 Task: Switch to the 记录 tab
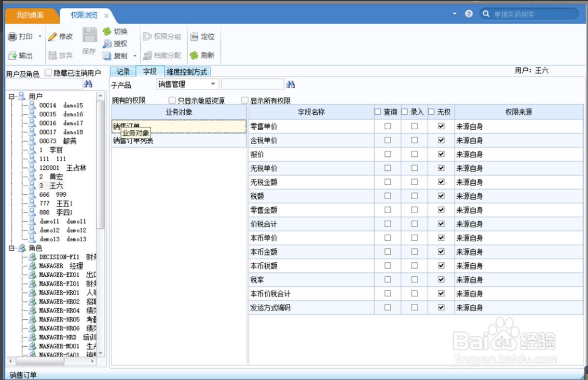[x=123, y=72]
